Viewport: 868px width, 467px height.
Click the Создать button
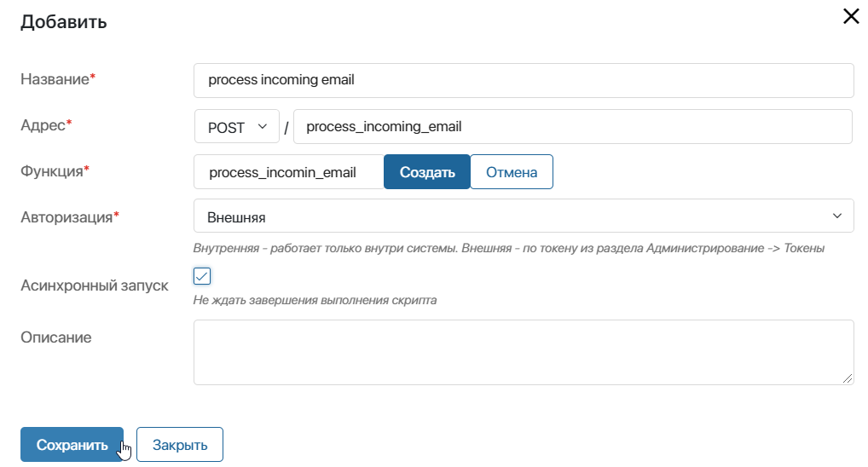click(x=427, y=172)
